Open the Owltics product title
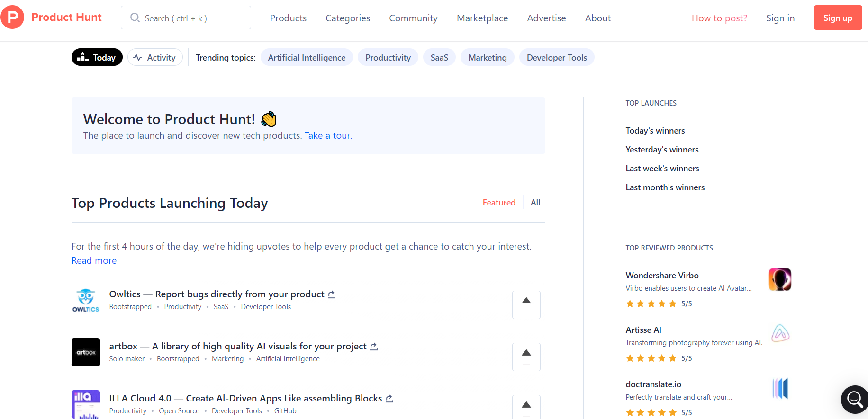Image resolution: width=868 pixels, height=419 pixels. pyautogui.click(x=217, y=294)
